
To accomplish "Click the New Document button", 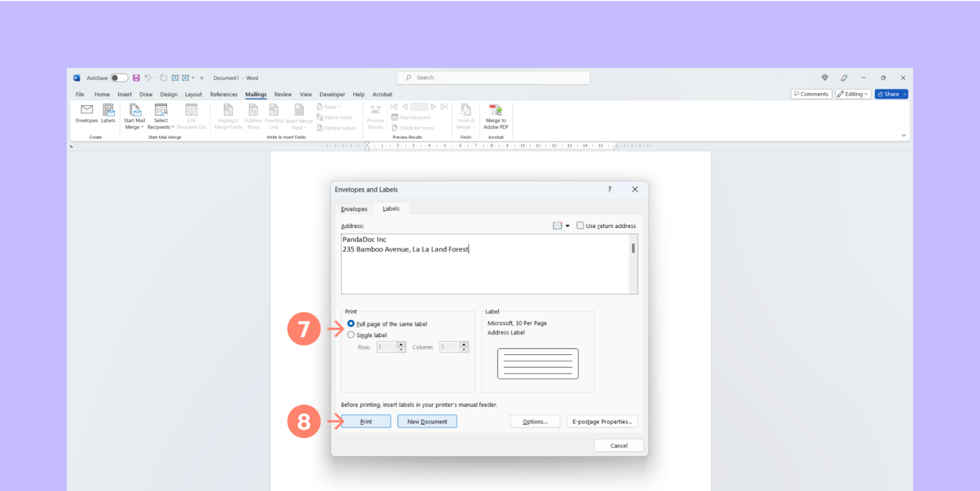I will click(x=427, y=421).
